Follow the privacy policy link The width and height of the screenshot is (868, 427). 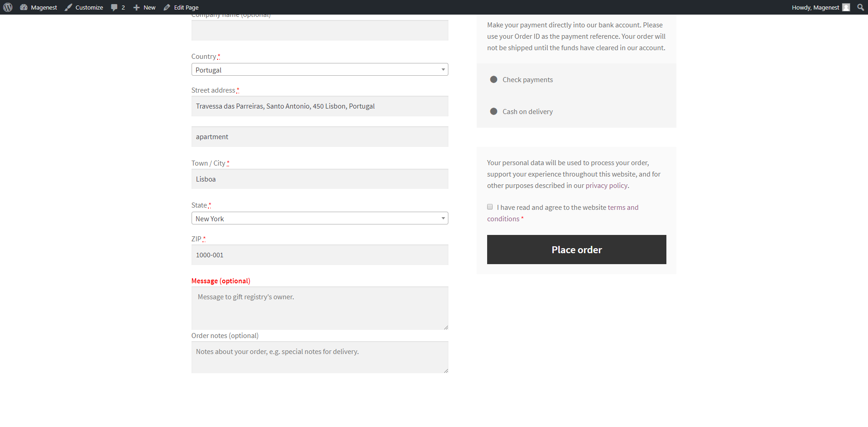coord(606,186)
